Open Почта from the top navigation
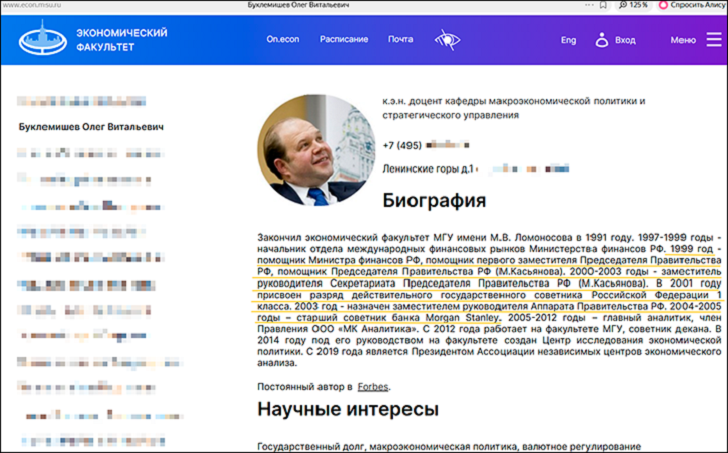The height and width of the screenshot is (453, 728). 400,40
